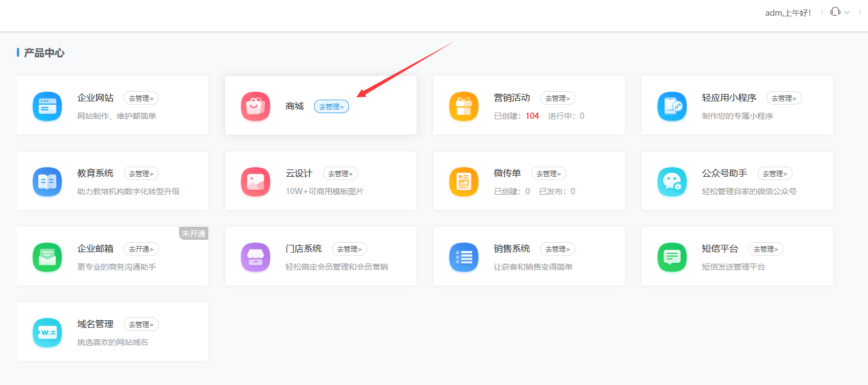Click the 云设计 picture icon
Image resolution: width=868 pixels, height=385 pixels.
tap(256, 181)
